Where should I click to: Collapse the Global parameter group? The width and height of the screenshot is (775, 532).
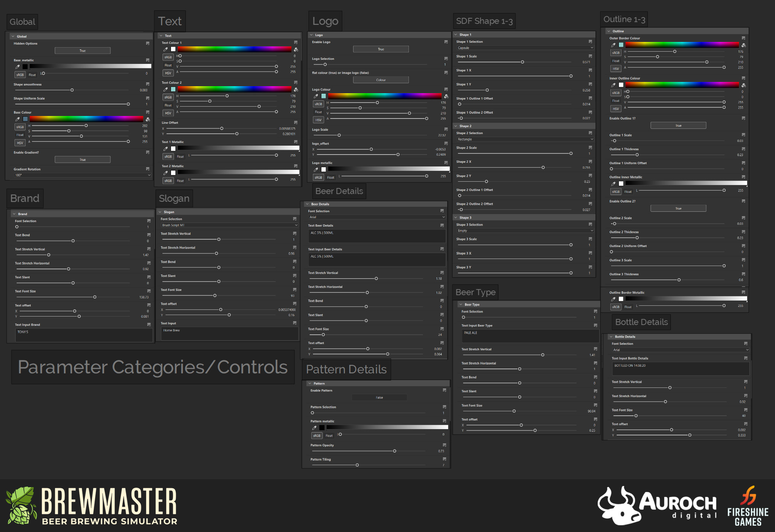(x=13, y=36)
